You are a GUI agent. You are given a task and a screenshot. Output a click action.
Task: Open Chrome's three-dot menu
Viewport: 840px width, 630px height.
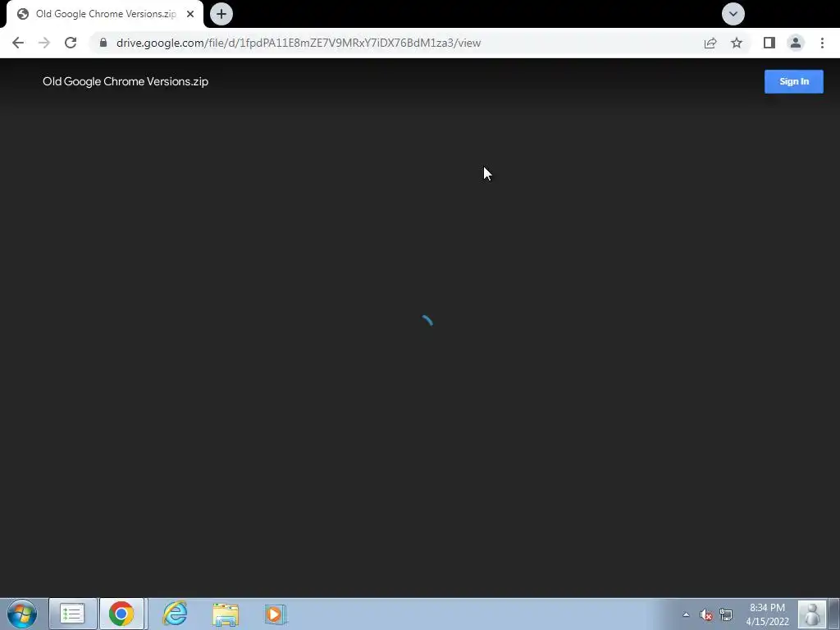[x=822, y=43]
